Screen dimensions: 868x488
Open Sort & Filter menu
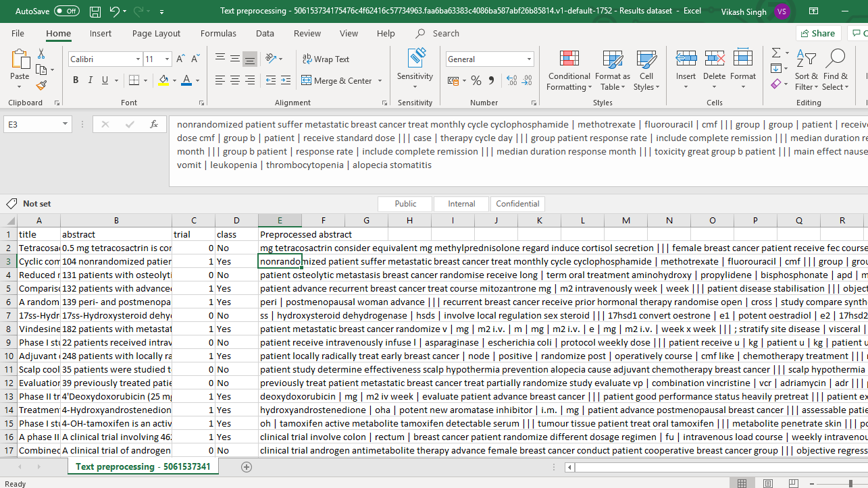(806, 71)
